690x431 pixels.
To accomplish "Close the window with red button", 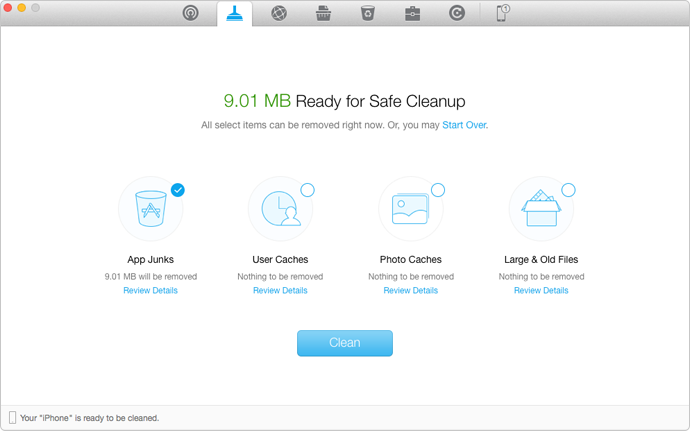I will tap(7, 7).
